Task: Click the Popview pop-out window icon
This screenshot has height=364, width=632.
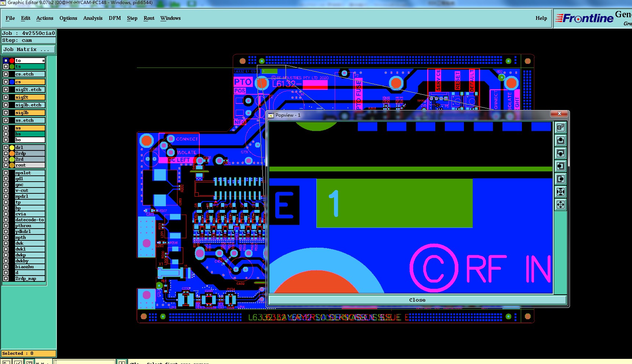Action: pos(560,127)
